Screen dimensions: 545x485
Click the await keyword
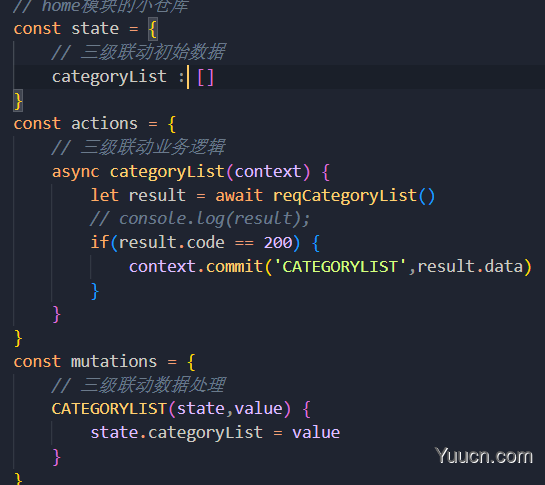(x=239, y=195)
